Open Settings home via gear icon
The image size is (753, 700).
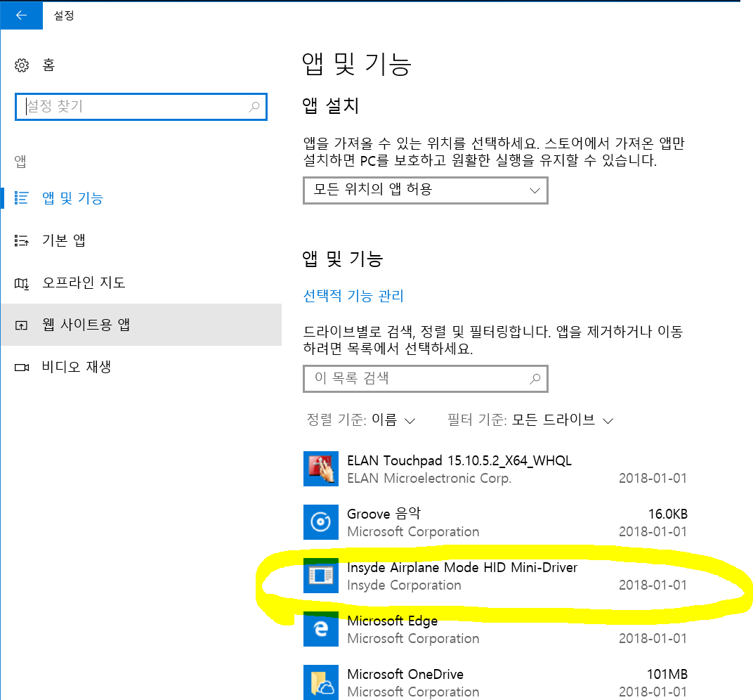point(22,65)
